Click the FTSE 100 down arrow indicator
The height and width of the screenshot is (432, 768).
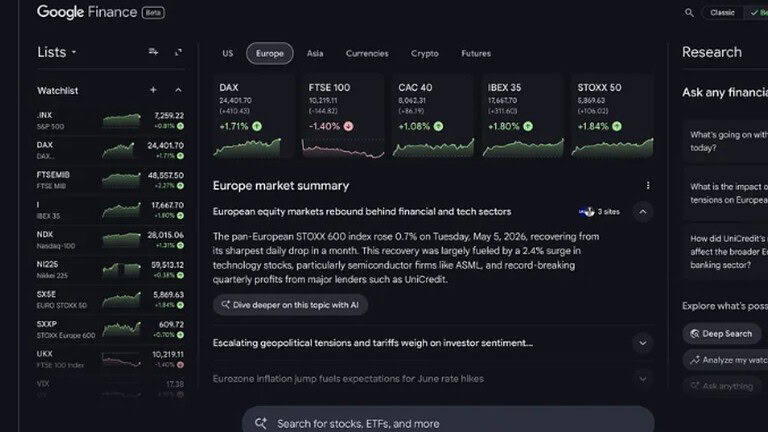[348, 126]
